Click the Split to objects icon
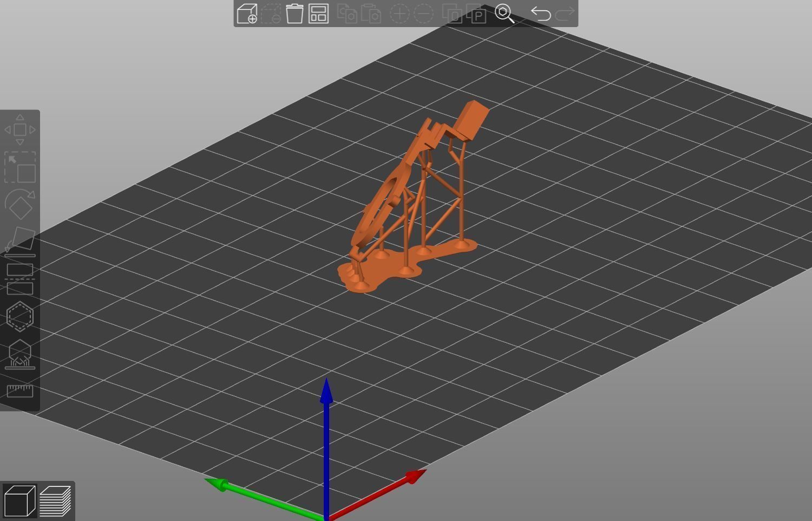The width and height of the screenshot is (812, 521). pyautogui.click(x=452, y=14)
